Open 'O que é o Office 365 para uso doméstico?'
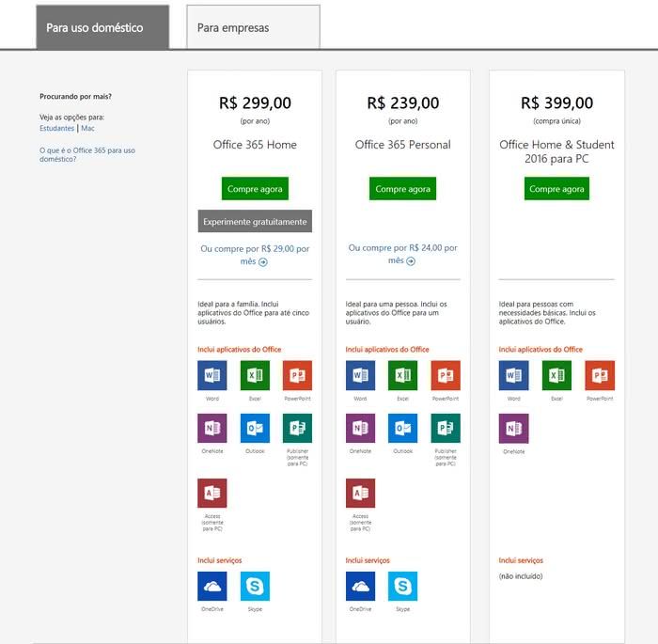The image size is (658, 644). [87, 154]
